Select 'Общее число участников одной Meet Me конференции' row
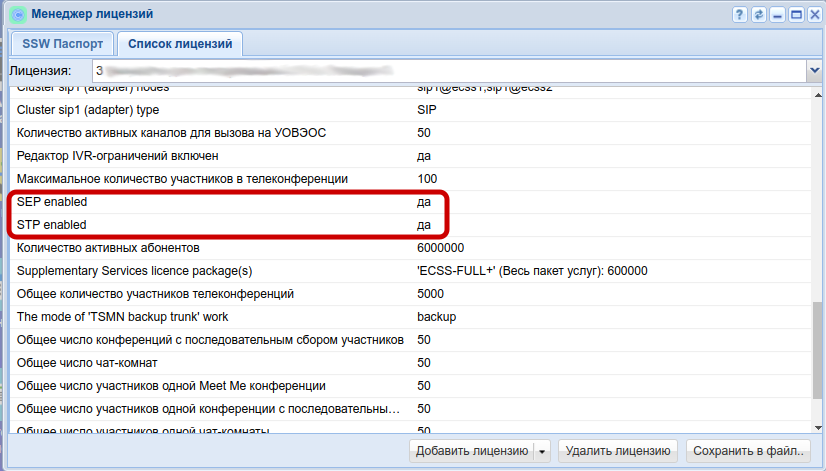This screenshot has height=471, width=826. pyautogui.click(x=410, y=386)
